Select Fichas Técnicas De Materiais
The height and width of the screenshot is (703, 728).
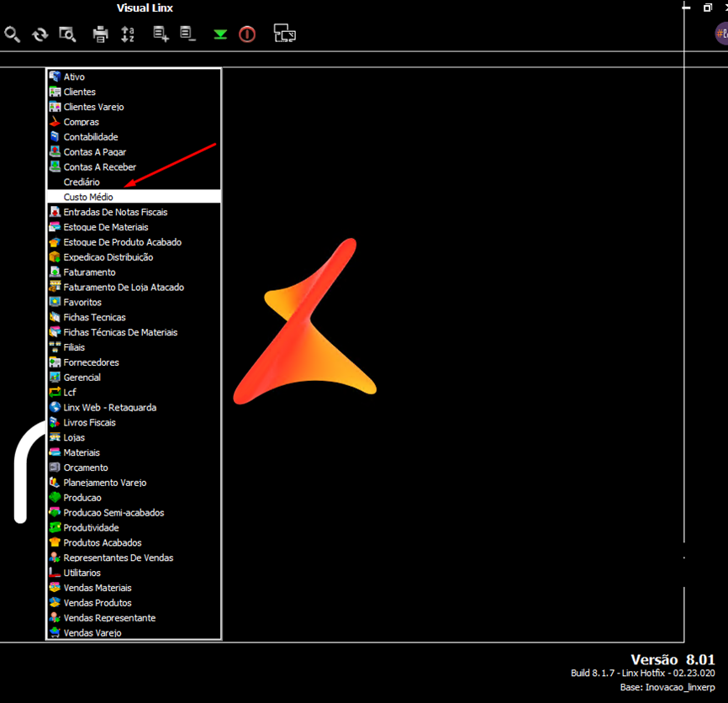pos(134,332)
